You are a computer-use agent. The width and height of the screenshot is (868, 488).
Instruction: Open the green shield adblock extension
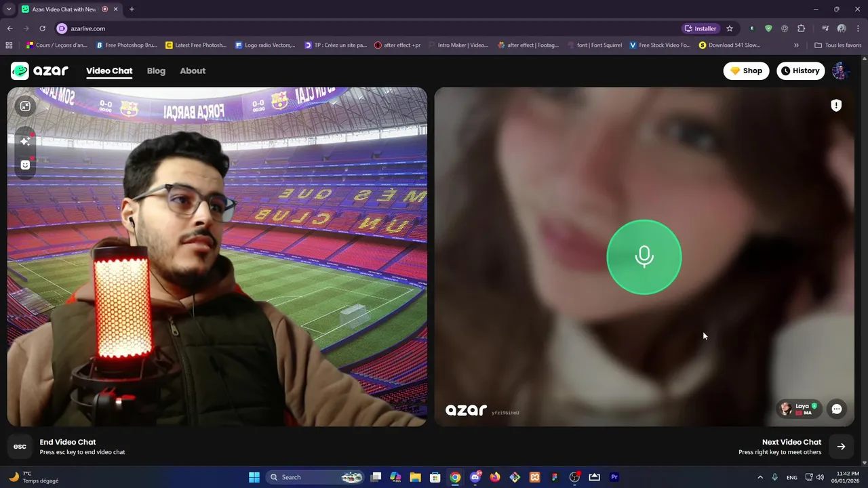(x=768, y=28)
